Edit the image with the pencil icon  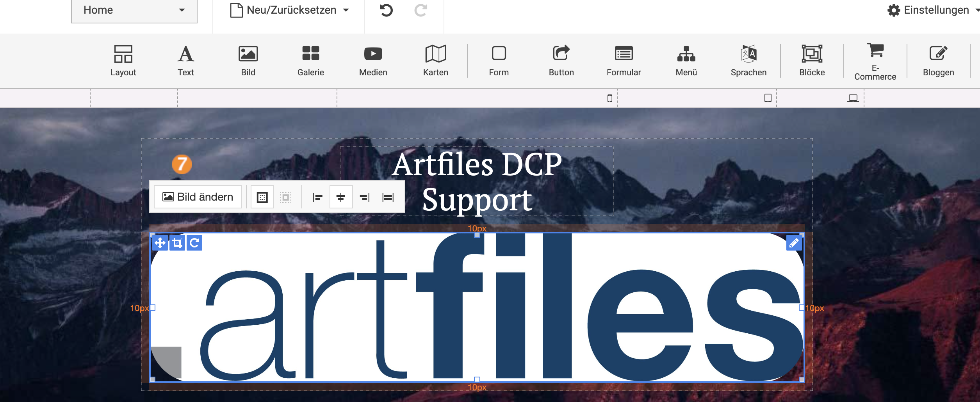793,243
